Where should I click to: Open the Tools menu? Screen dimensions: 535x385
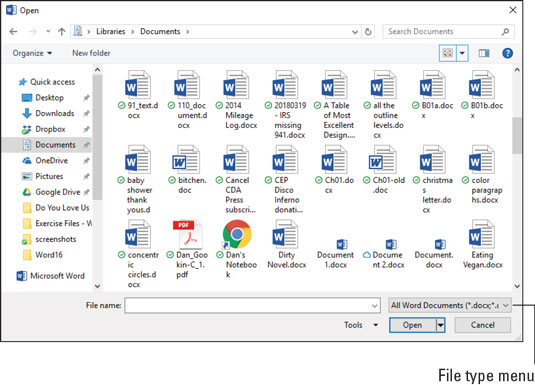[x=361, y=325]
